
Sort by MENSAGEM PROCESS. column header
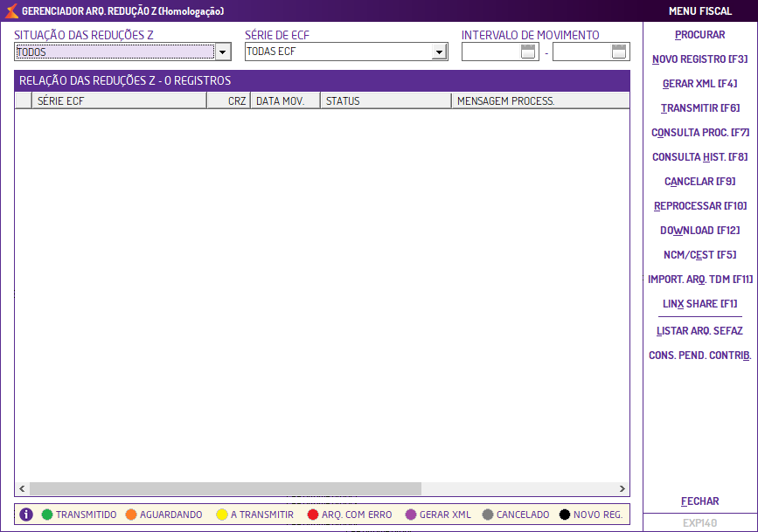(540, 101)
